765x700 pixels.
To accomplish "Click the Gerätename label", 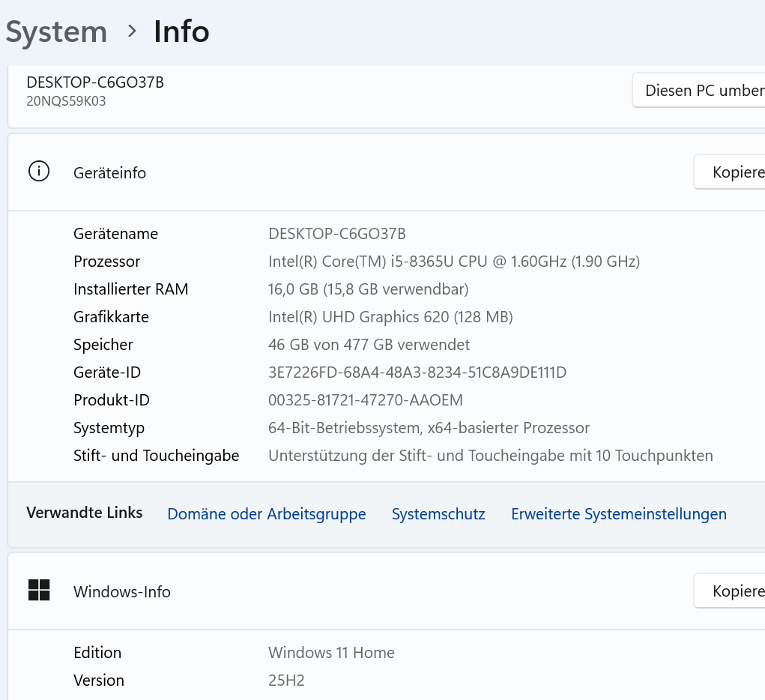I will (115, 234).
